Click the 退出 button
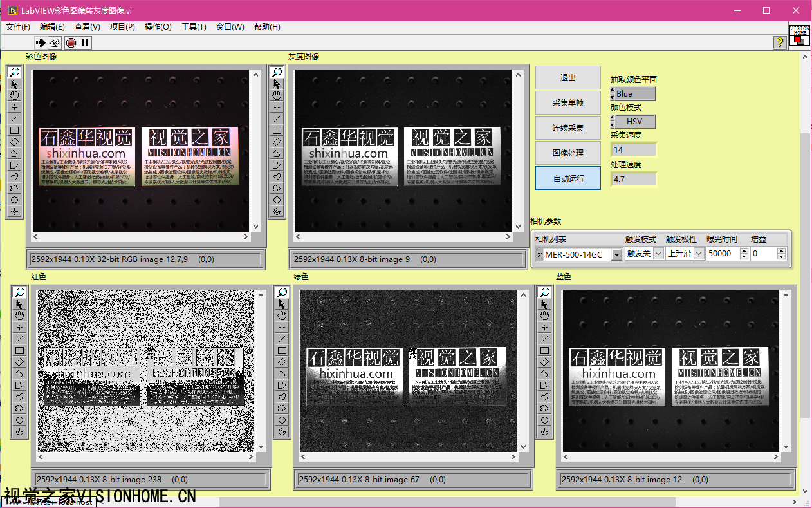Image resolution: width=812 pixels, height=508 pixels. tap(568, 78)
